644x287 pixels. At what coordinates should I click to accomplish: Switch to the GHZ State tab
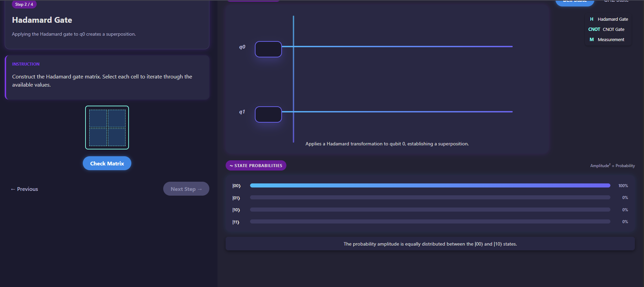pos(616,1)
